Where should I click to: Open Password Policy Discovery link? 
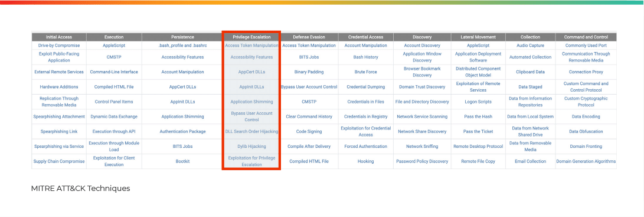(x=422, y=161)
